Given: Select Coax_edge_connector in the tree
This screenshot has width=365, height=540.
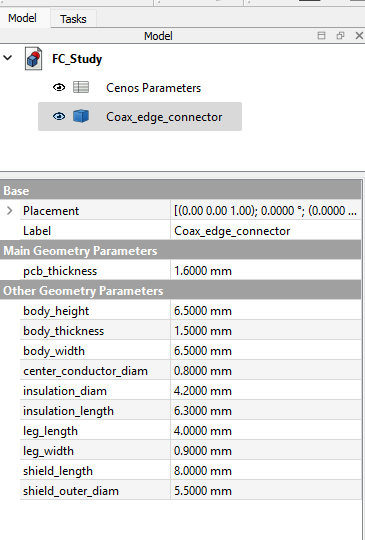Looking at the screenshot, I should click(164, 117).
